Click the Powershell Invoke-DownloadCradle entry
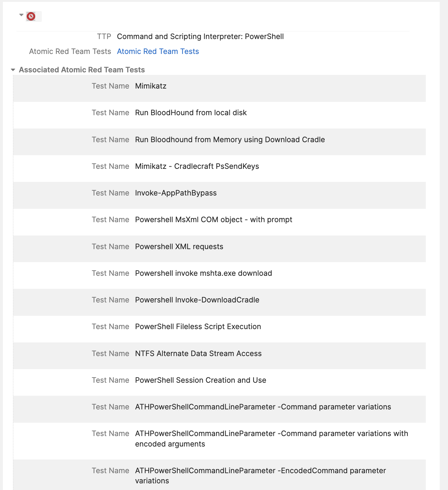 click(x=197, y=300)
